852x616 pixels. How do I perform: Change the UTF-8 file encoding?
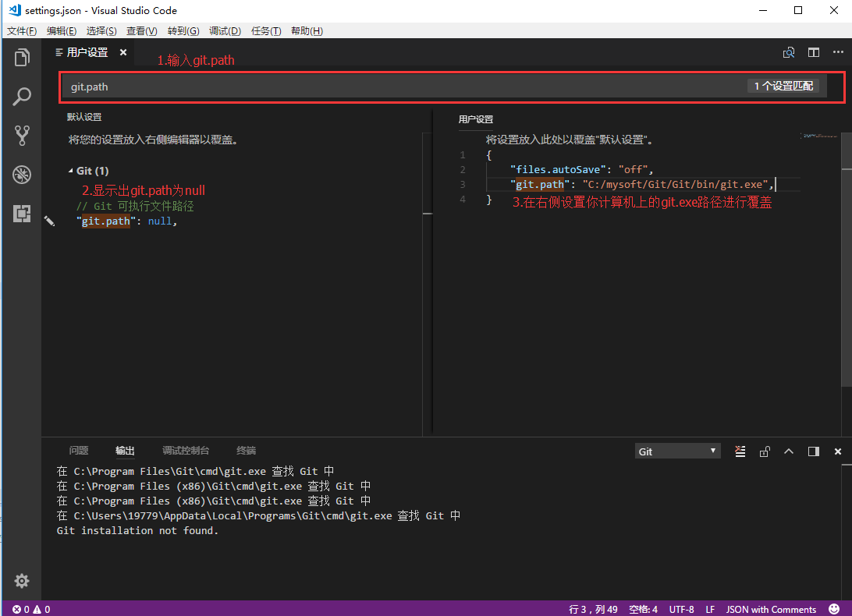click(x=681, y=610)
